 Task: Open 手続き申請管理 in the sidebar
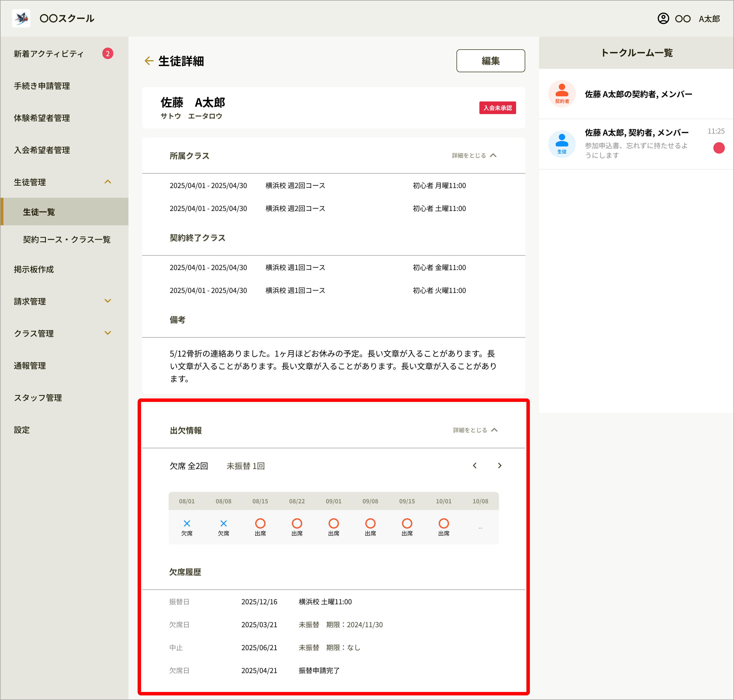click(x=64, y=86)
